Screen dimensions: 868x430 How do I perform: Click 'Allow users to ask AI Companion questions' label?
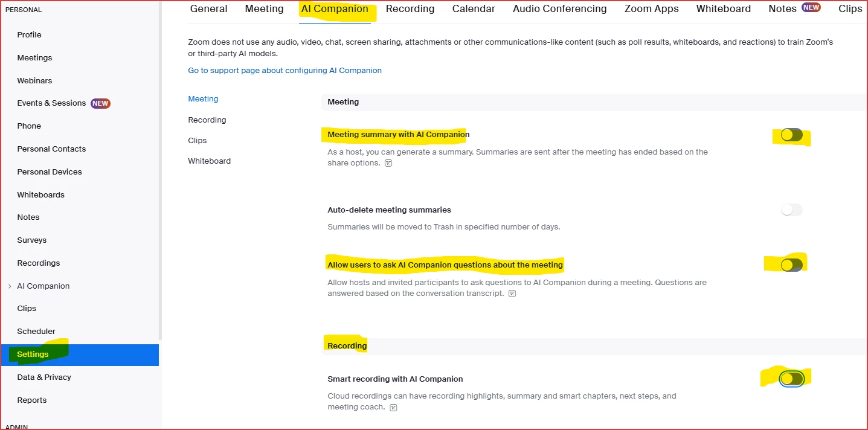pyautogui.click(x=445, y=265)
